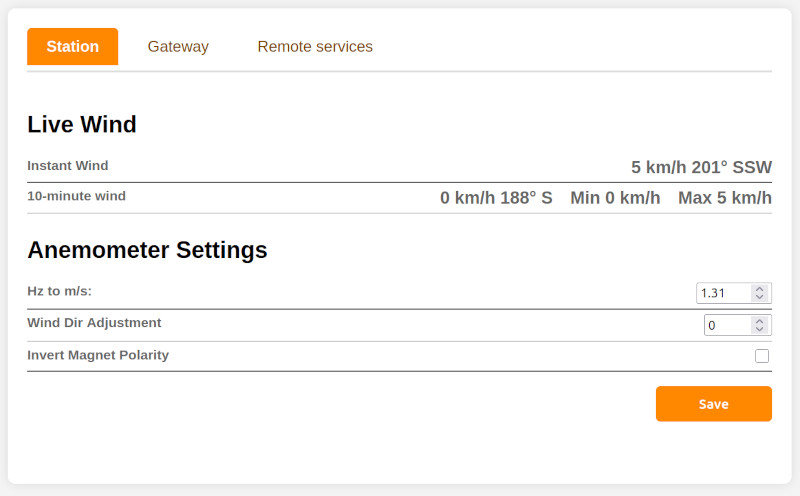Increase Hz to m/s with up arrow
The height and width of the screenshot is (496, 800).
tap(760, 289)
